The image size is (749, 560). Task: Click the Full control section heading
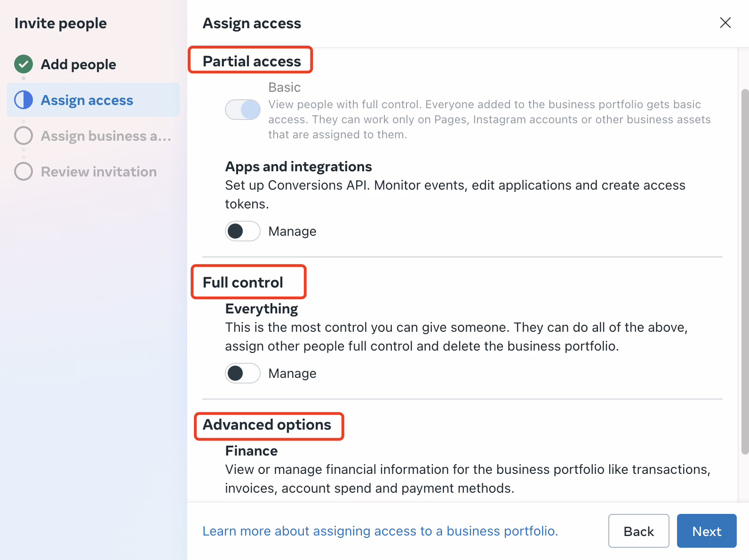tap(243, 282)
